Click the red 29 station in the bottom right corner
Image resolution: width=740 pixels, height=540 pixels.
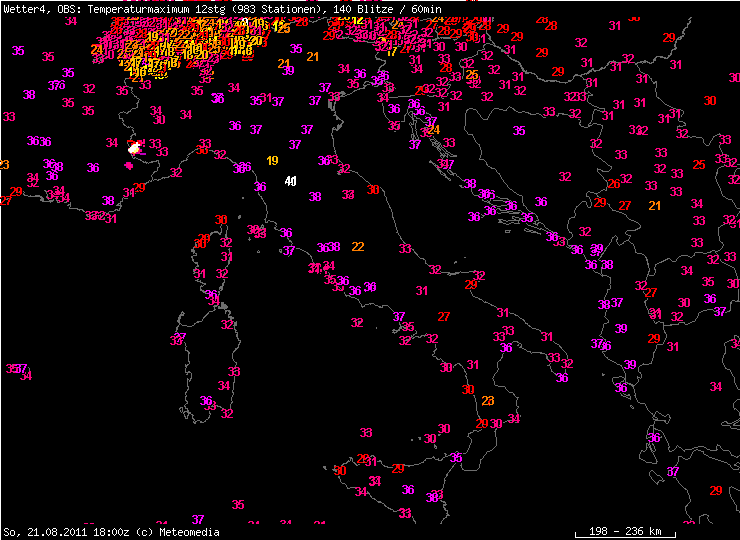[x=716, y=490]
